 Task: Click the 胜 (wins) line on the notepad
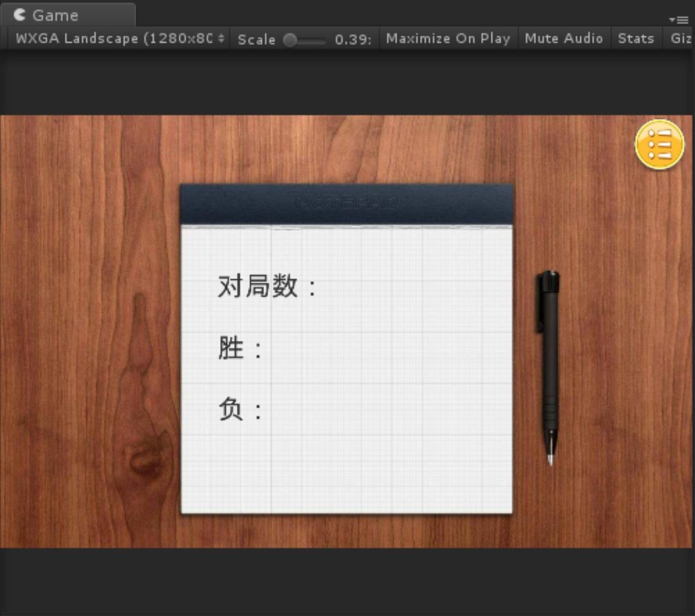[x=238, y=348]
